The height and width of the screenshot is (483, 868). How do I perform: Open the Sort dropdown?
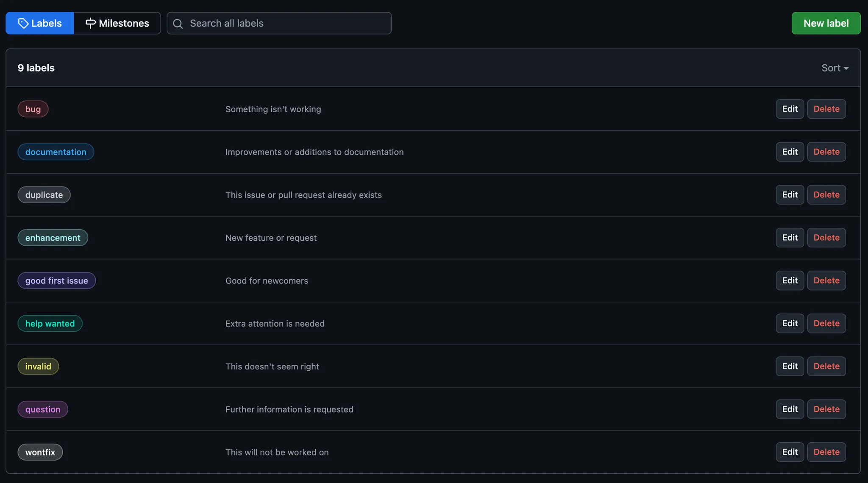(x=835, y=68)
